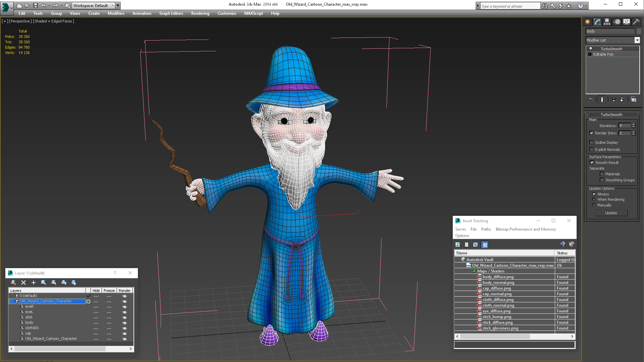Open Paths menu in Asset Tracking
This screenshot has height=362, width=644.
pyautogui.click(x=486, y=229)
